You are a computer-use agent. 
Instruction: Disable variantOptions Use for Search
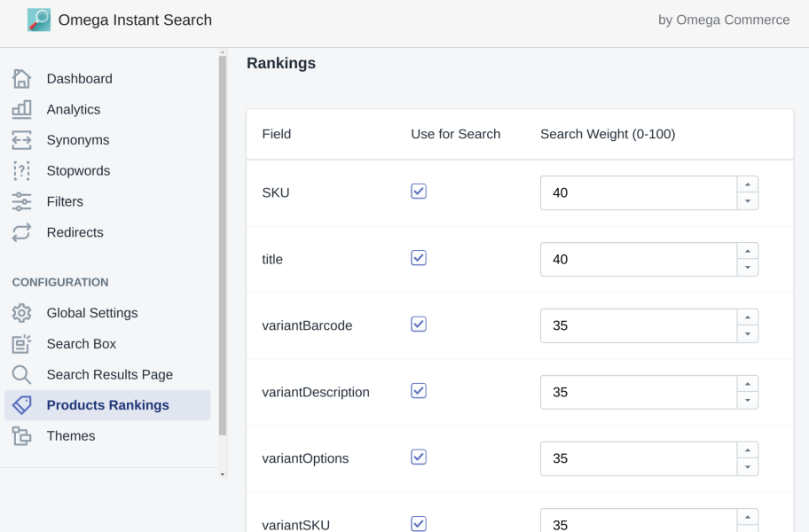pyautogui.click(x=419, y=457)
